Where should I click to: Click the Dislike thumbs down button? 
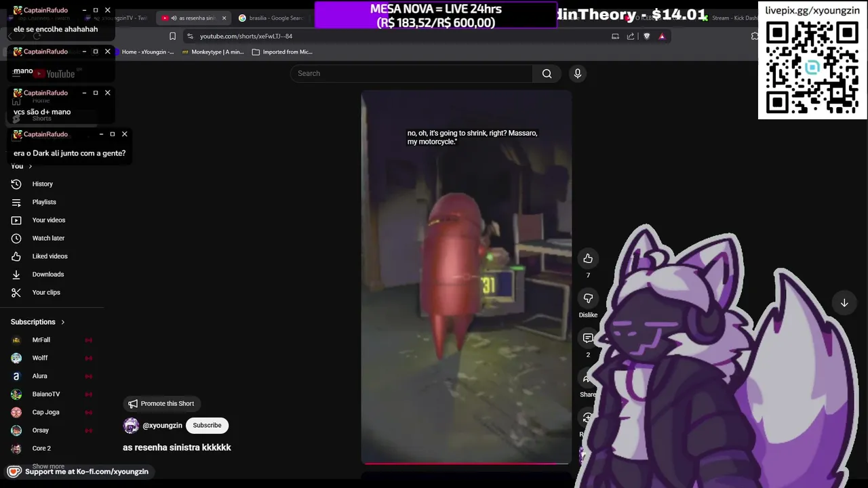[588, 298]
